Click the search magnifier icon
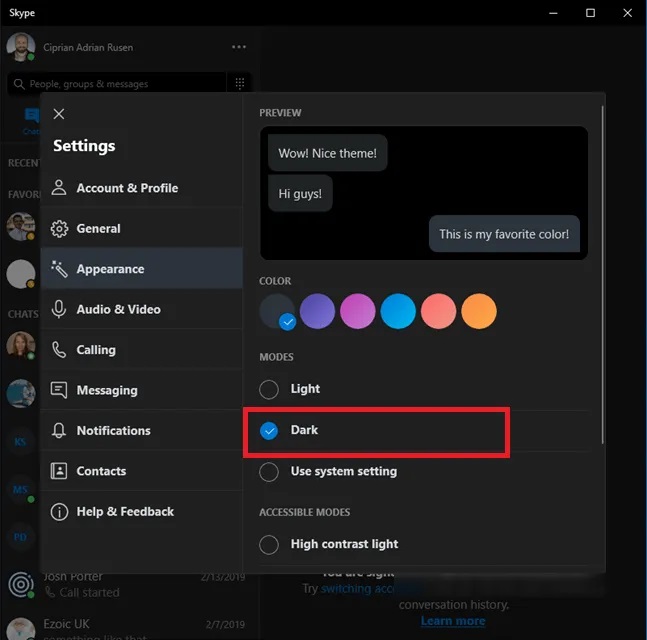This screenshot has height=640, width=647. coord(19,84)
